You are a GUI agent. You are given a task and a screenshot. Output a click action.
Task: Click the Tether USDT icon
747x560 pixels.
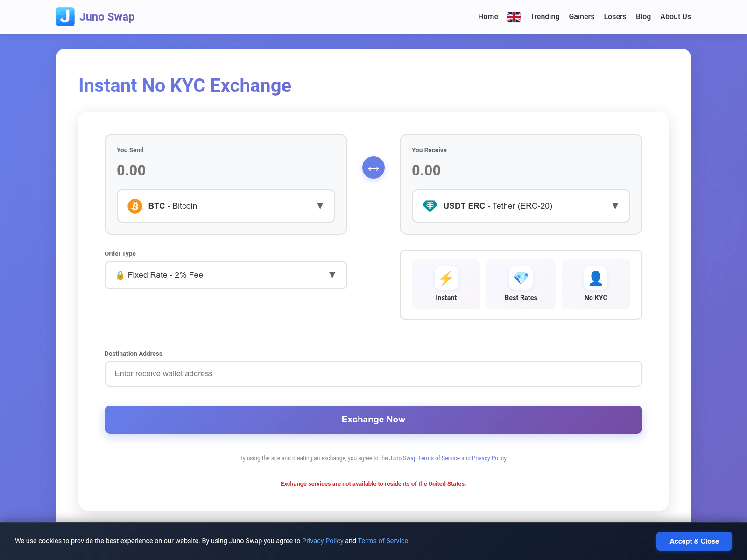click(x=430, y=206)
